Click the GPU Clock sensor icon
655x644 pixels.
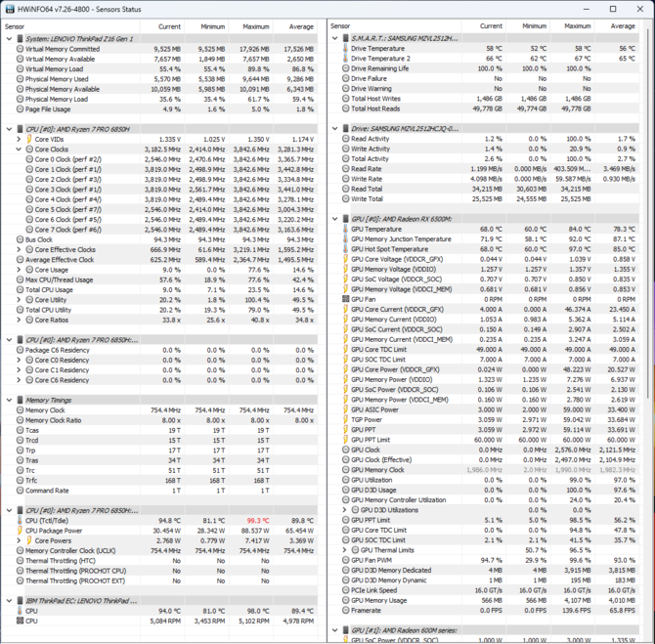coord(345,450)
